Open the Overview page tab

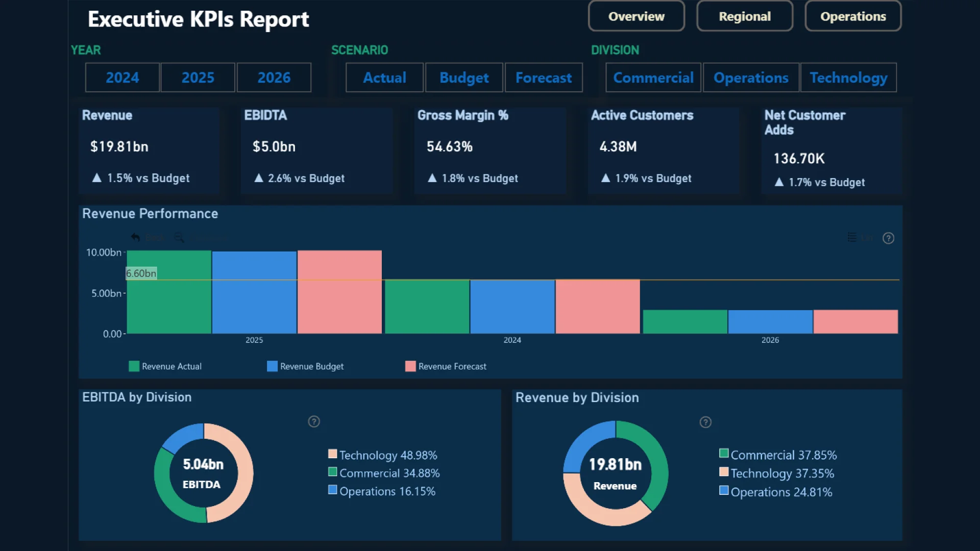(x=636, y=16)
